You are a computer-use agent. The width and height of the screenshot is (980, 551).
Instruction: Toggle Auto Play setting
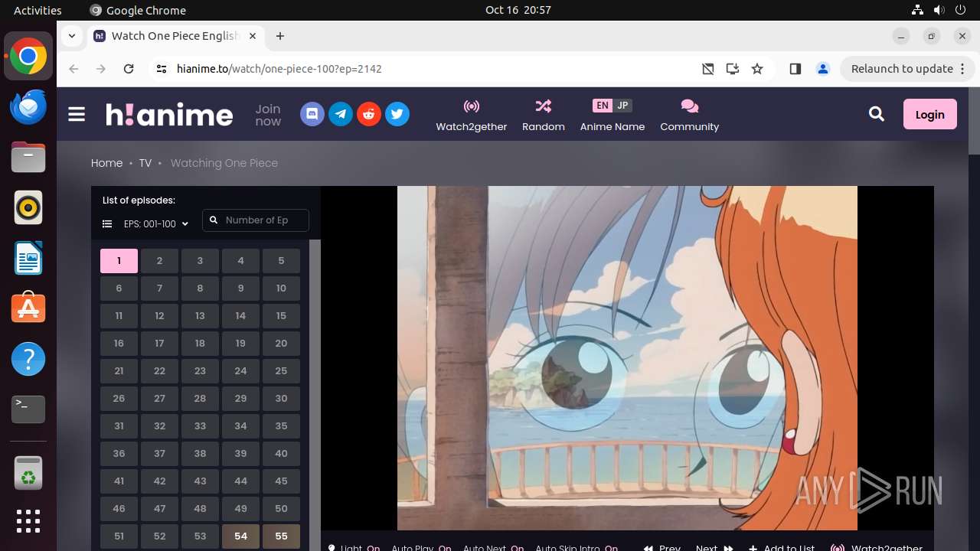pos(421,547)
